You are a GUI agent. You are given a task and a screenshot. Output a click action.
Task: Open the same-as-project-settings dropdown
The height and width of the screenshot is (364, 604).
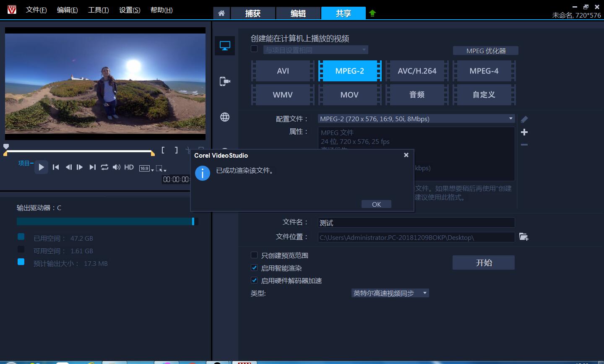(x=316, y=50)
